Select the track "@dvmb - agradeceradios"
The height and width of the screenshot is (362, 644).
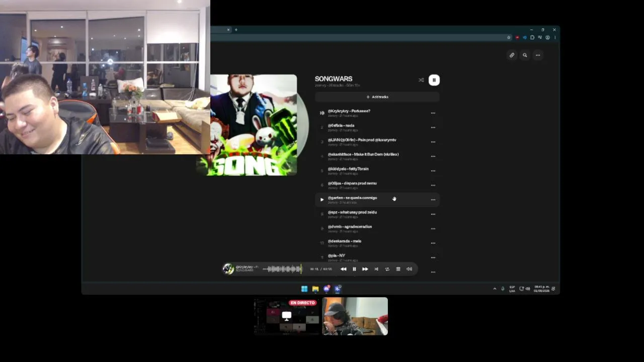[x=350, y=227]
